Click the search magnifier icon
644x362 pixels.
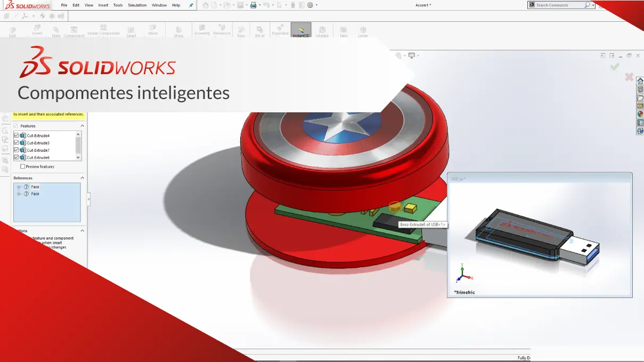point(587,5)
